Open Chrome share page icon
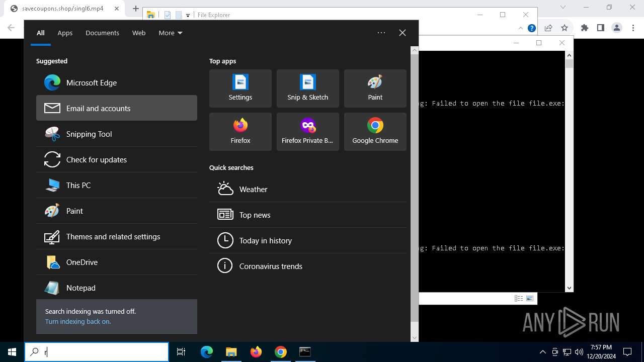This screenshot has width=644, height=362. [x=548, y=28]
